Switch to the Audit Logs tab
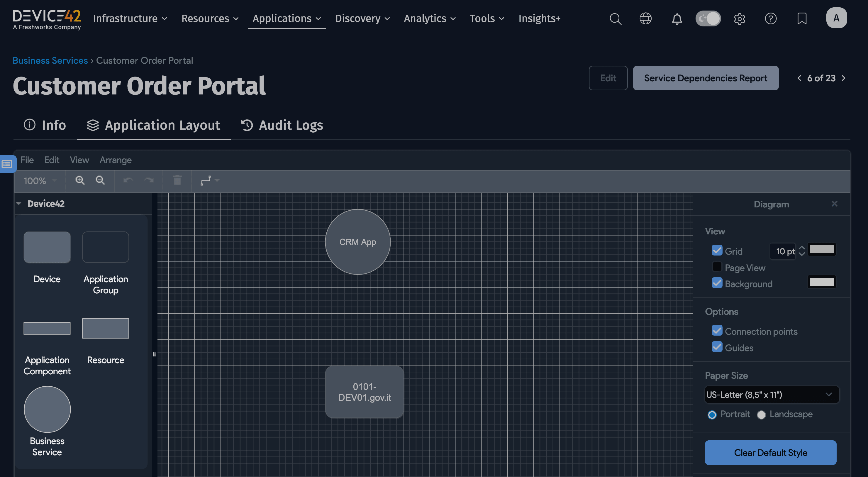 point(282,125)
